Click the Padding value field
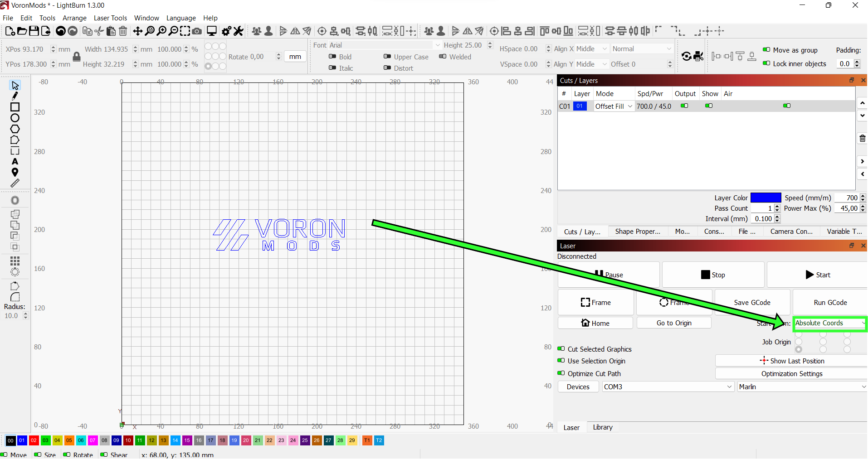This screenshot has width=868, height=459. 845,63
